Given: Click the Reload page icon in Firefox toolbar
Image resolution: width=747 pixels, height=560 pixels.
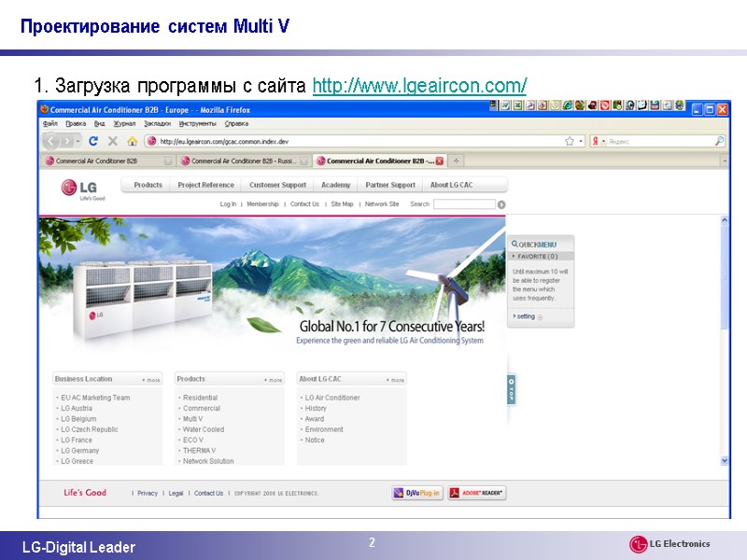Looking at the screenshot, I should pyautogui.click(x=93, y=141).
